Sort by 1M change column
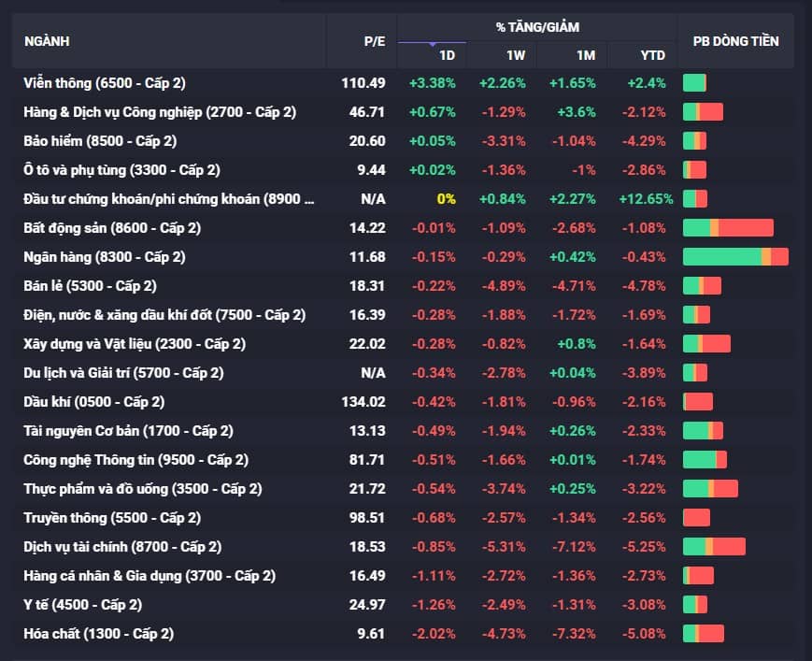The width and height of the screenshot is (812, 661). click(586, 55)
